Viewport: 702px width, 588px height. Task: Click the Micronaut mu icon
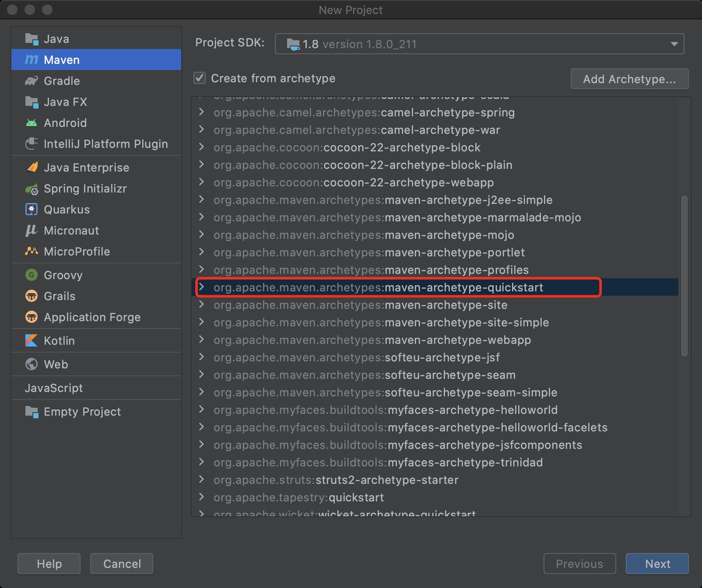[x=32, y=231]
